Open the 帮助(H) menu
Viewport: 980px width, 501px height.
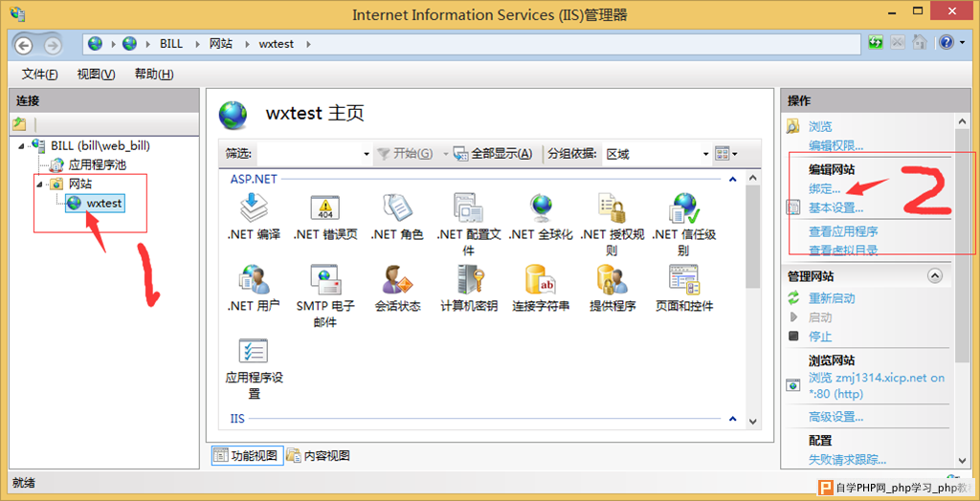(x=154, y=75)
